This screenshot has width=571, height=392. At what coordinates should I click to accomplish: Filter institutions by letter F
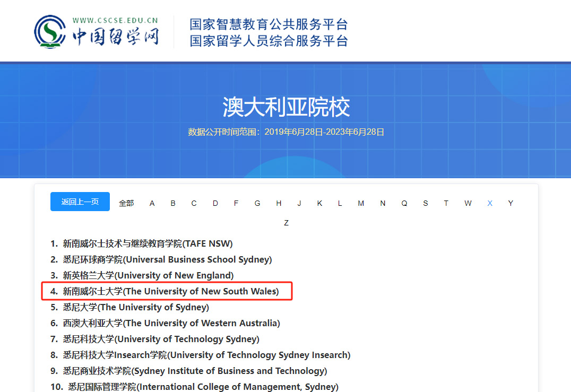coord(236,203)
